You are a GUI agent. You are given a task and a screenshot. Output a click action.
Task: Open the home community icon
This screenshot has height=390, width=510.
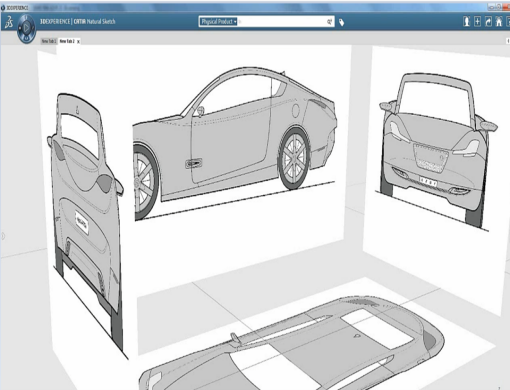click(499, 22)
